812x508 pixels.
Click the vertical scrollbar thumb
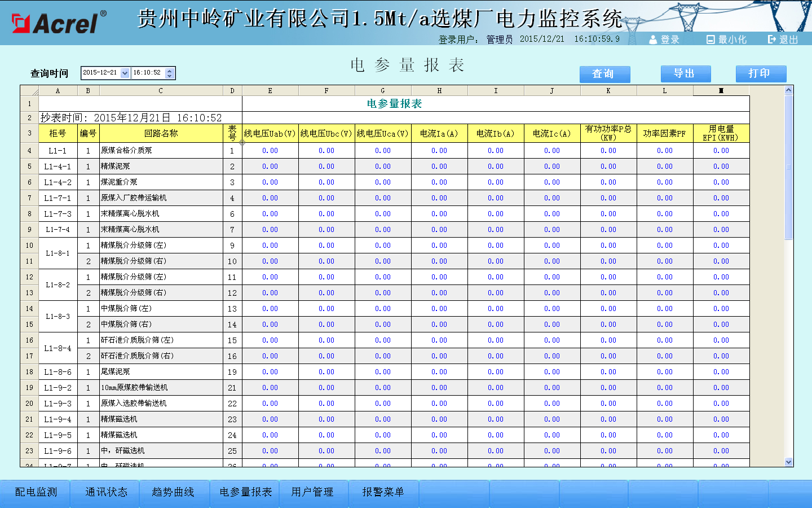click(789, 167)
